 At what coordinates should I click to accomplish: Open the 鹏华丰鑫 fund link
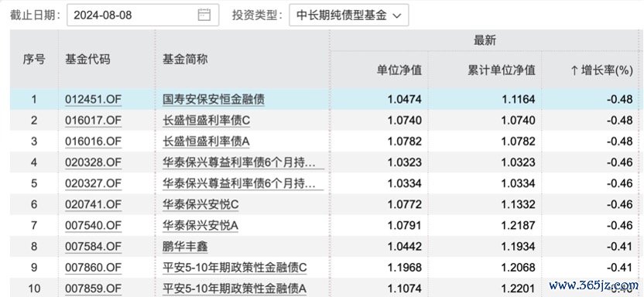click(185, 247)
